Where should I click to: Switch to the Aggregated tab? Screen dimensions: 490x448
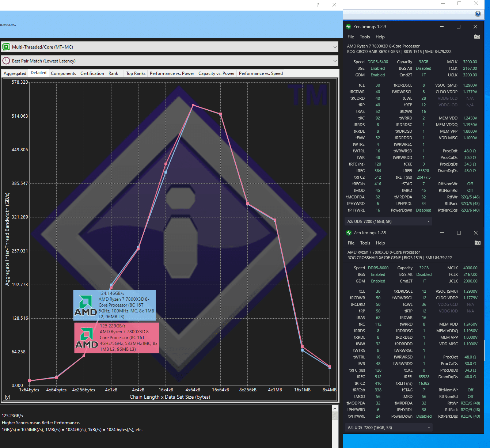point(15,73)
